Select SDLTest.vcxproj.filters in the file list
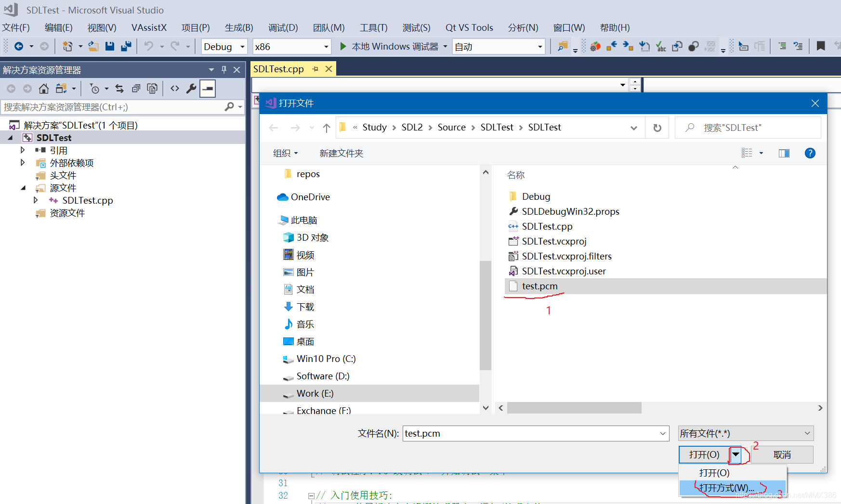 click(566, 256)
